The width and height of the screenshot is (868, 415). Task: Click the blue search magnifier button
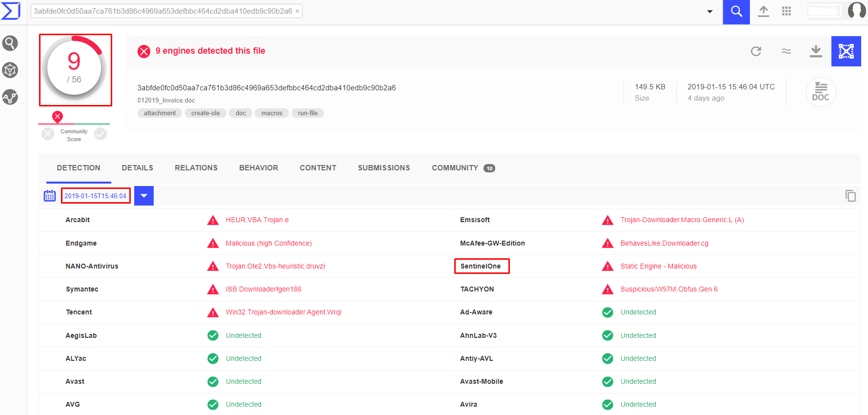tap(736, 12)
